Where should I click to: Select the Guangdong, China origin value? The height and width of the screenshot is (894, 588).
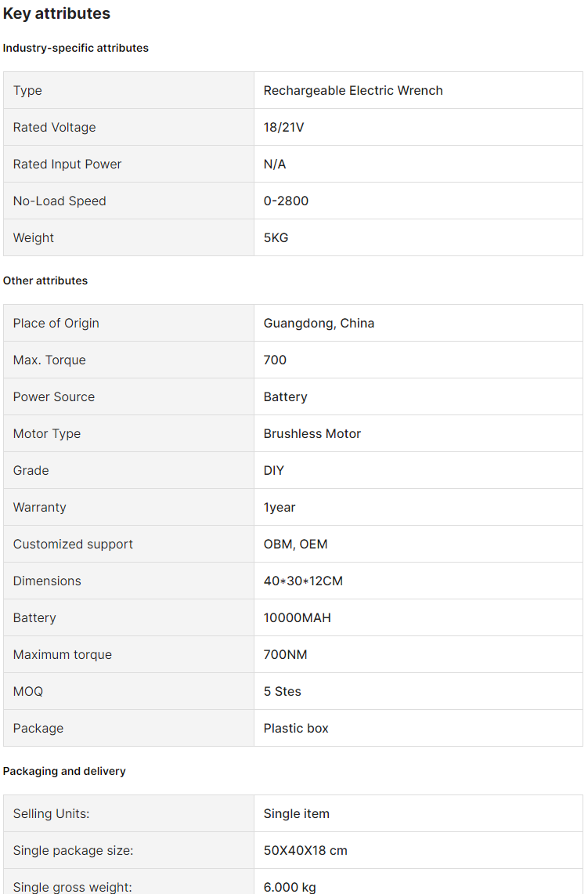[319, 323]
